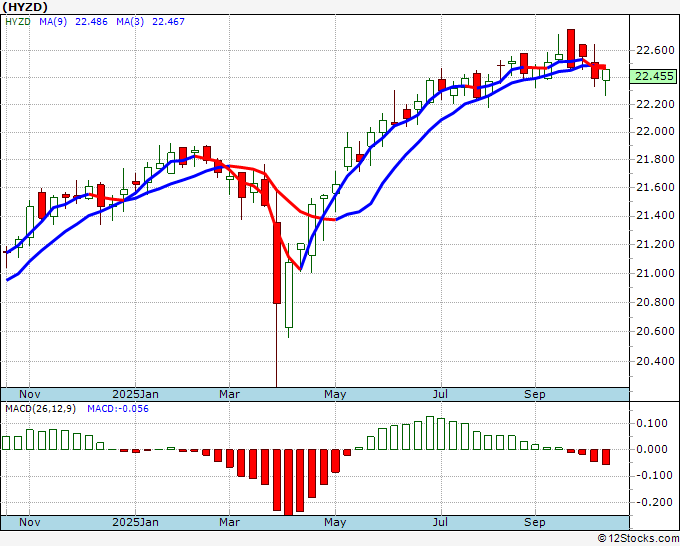Click the 21.600 price axis label

pos(655,187)
